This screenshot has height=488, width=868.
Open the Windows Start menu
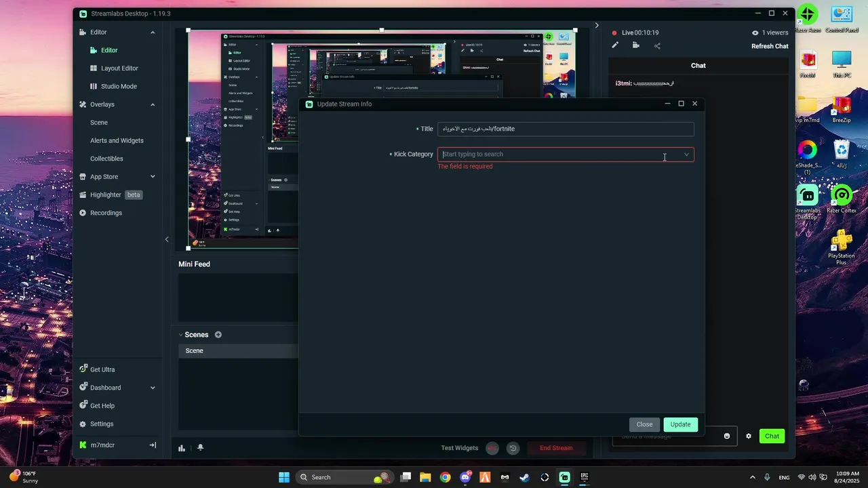(284, 477)
